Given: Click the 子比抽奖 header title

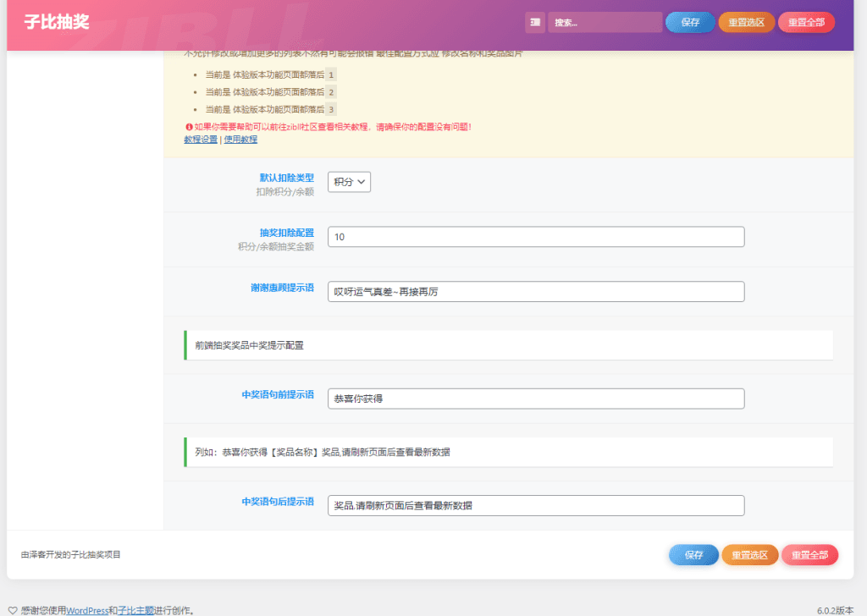Looking at the screenshot, I should 56,23.
